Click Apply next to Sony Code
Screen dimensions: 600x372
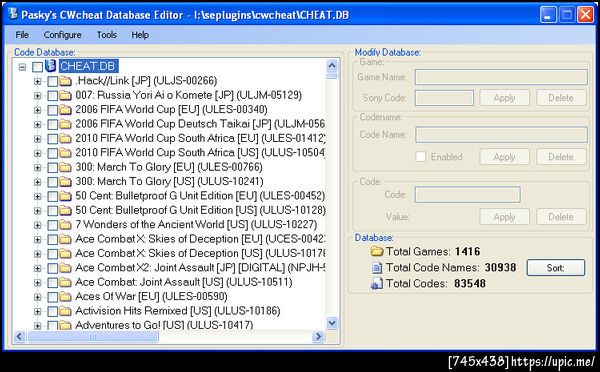pyautogui.click(x=504, y=98)
